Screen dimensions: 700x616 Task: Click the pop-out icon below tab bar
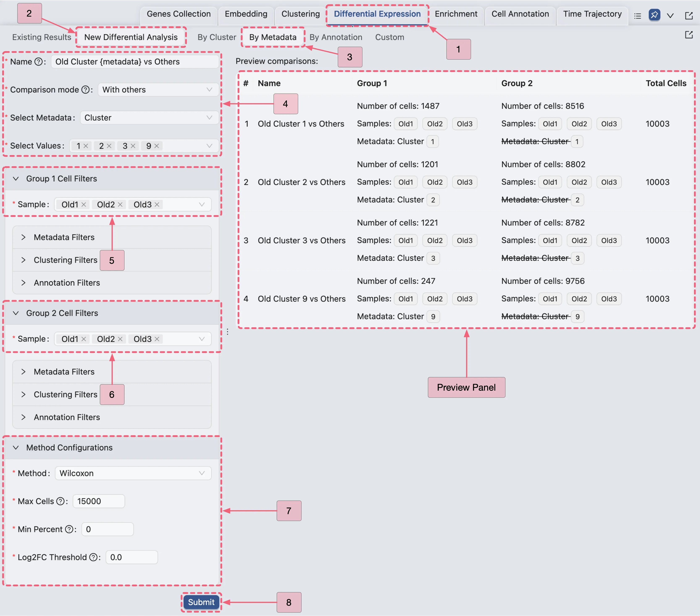coord(689,35)
